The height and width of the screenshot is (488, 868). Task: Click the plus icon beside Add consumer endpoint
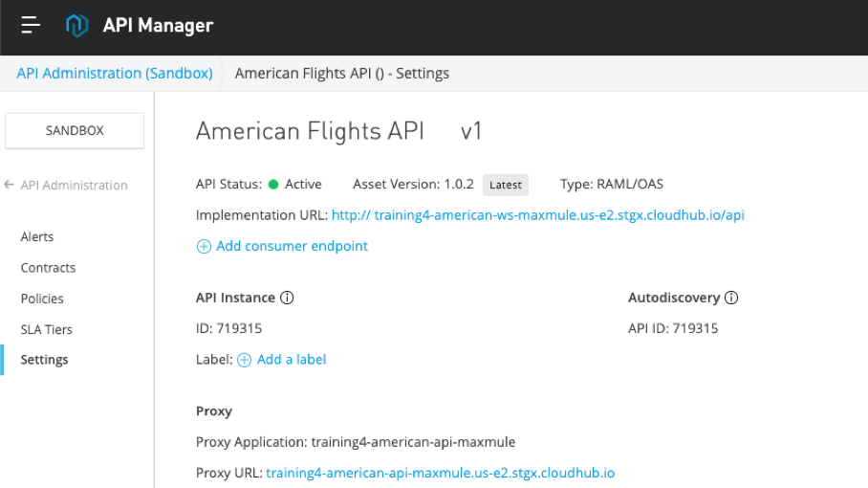coord(204,247)
